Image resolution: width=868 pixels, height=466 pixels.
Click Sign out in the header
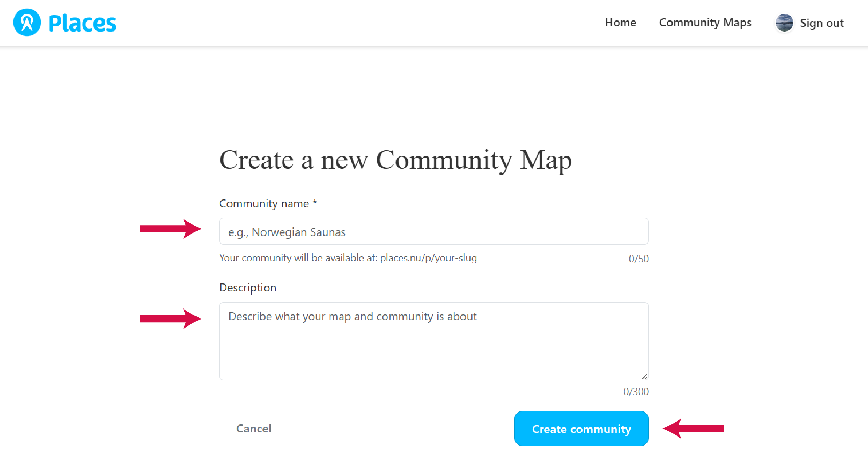822,22
